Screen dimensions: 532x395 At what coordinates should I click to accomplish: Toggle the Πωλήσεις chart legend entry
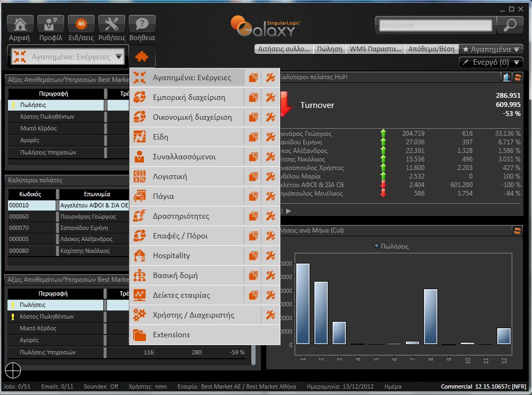(392, 246)
